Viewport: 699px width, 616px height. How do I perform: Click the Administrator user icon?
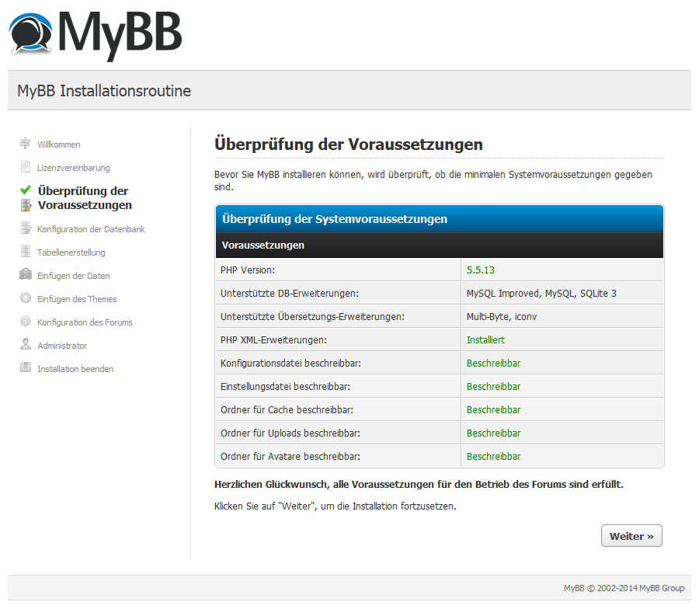[x=26, y=344]
